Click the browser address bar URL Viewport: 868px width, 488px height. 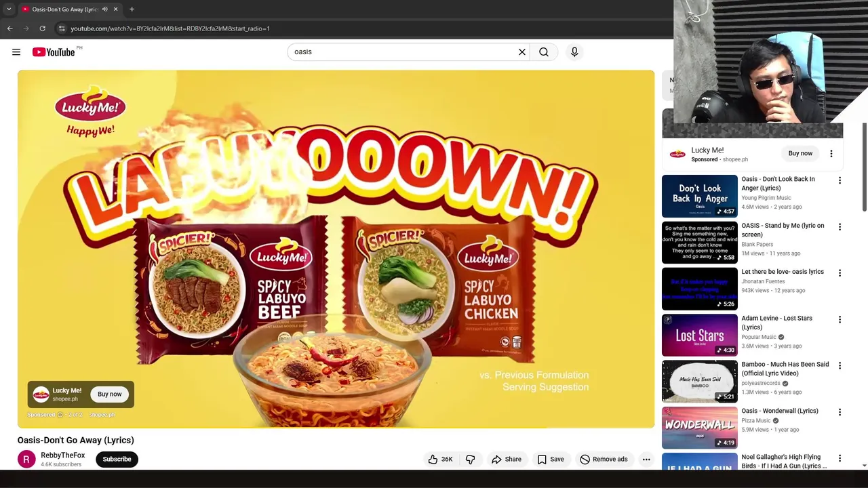coord(170,28)
